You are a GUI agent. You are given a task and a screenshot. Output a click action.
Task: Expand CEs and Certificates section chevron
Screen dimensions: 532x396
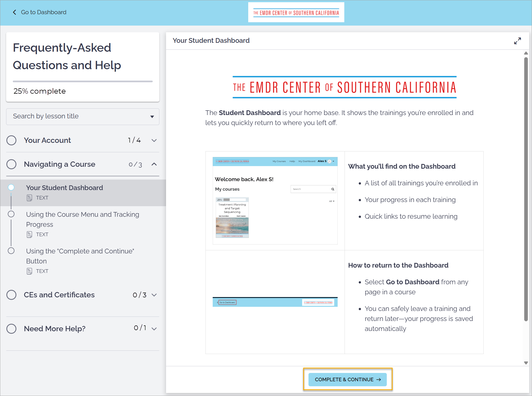(x=154, y=295)
